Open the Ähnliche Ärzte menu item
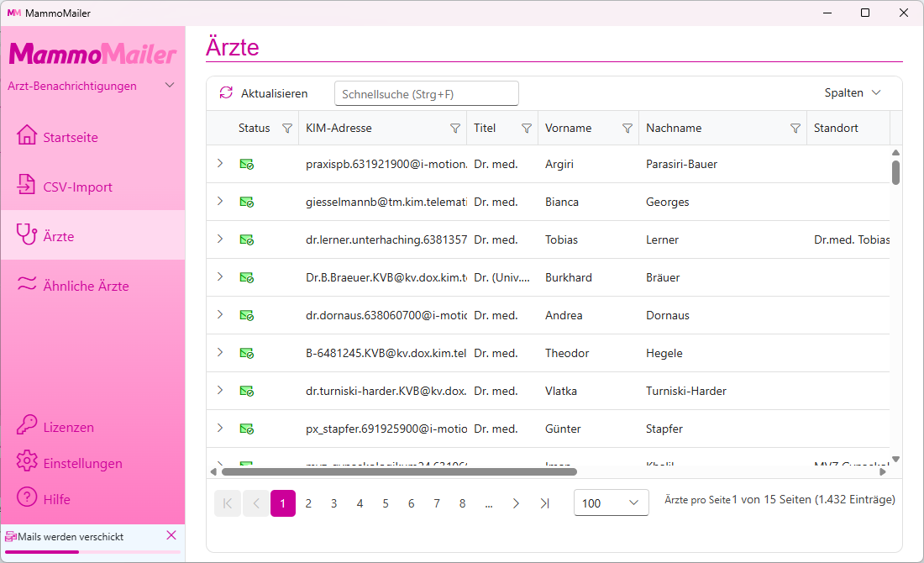The width and height of the screenshot is (924, 563). pos(92,284)
